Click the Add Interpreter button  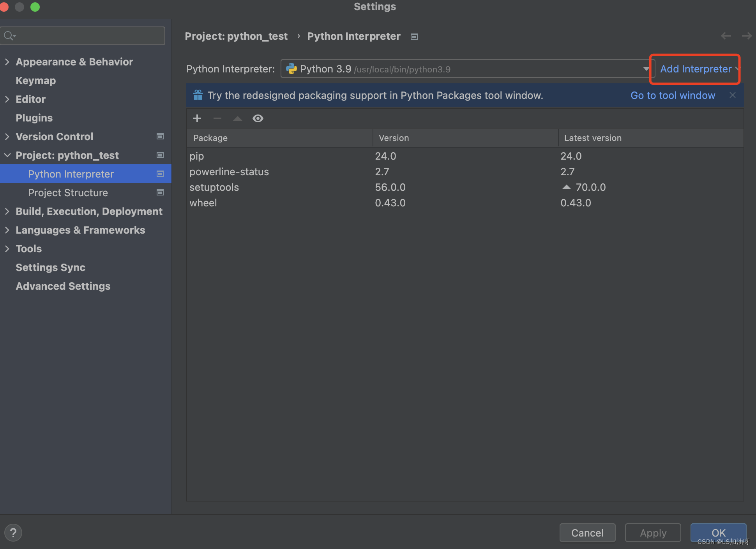pos(697,69)
